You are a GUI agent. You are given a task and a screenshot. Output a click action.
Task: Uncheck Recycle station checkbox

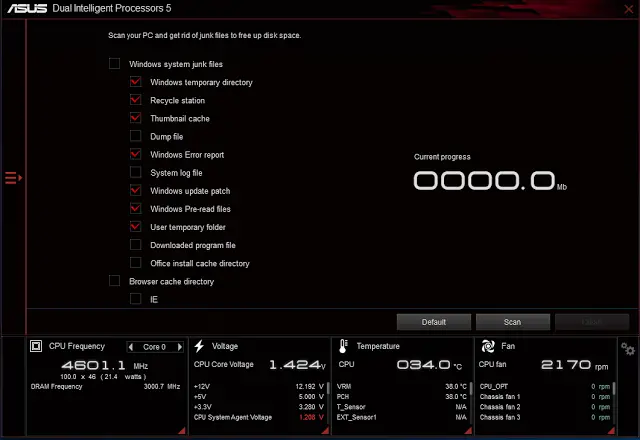(136, 100)
